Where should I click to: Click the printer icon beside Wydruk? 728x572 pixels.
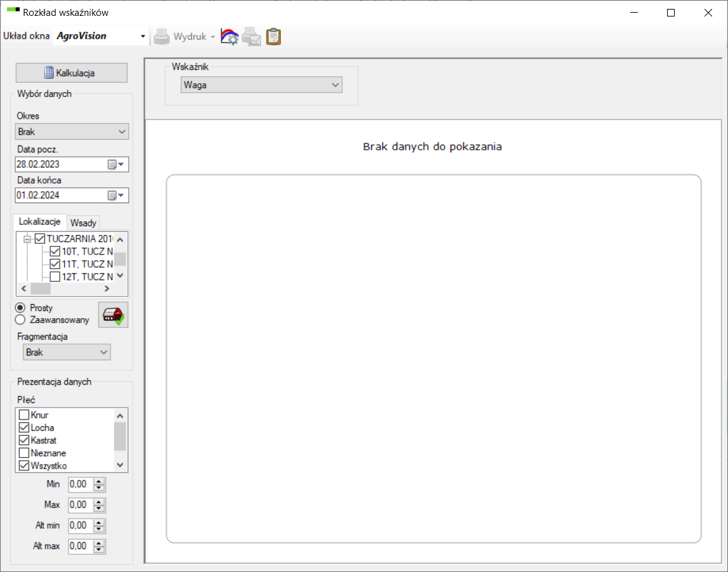coord(162,37)
